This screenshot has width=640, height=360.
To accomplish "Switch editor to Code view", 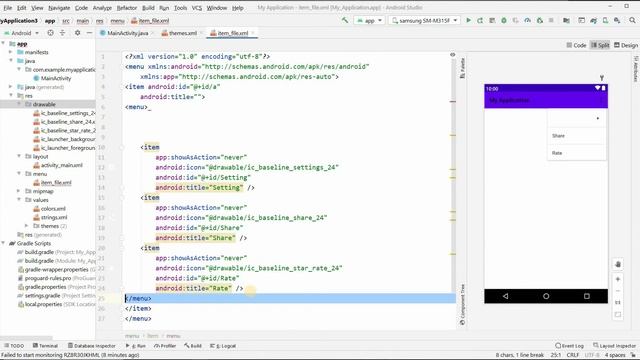I will click(x=576, y=45).
